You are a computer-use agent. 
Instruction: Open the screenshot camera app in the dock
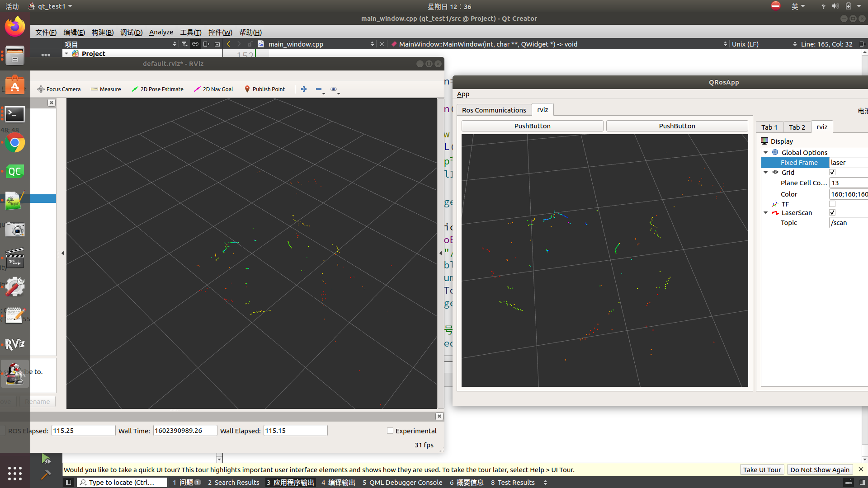(15, 230)
